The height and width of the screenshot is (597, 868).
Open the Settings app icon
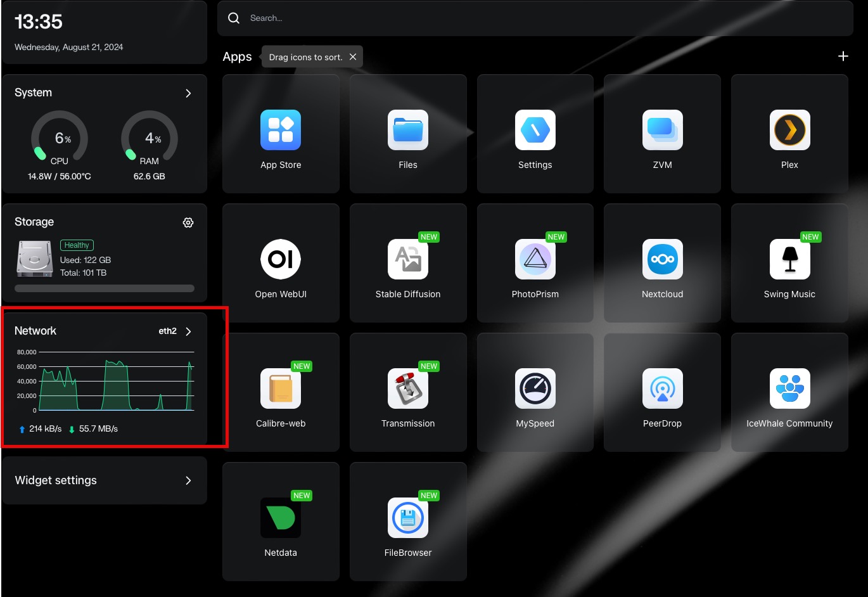[x=535, y=130]
